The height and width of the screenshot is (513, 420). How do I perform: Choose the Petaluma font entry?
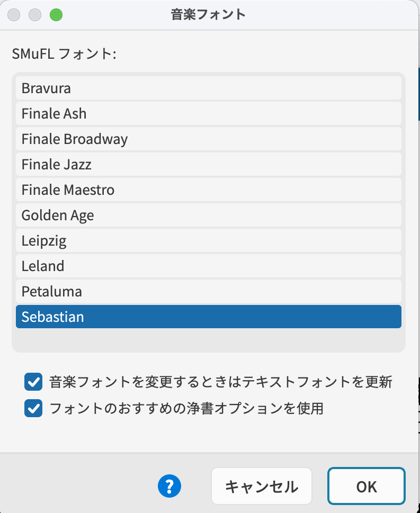[x=208, y=291]
